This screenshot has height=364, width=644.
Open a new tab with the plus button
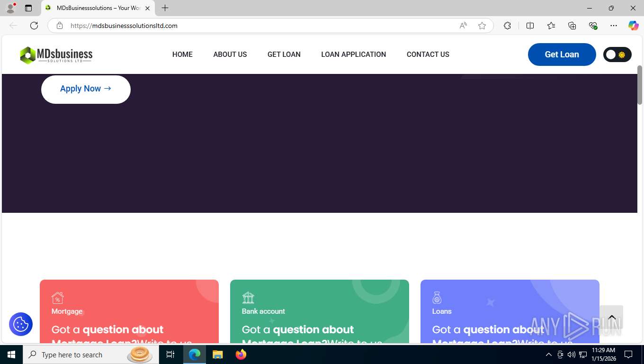point(165,8)
